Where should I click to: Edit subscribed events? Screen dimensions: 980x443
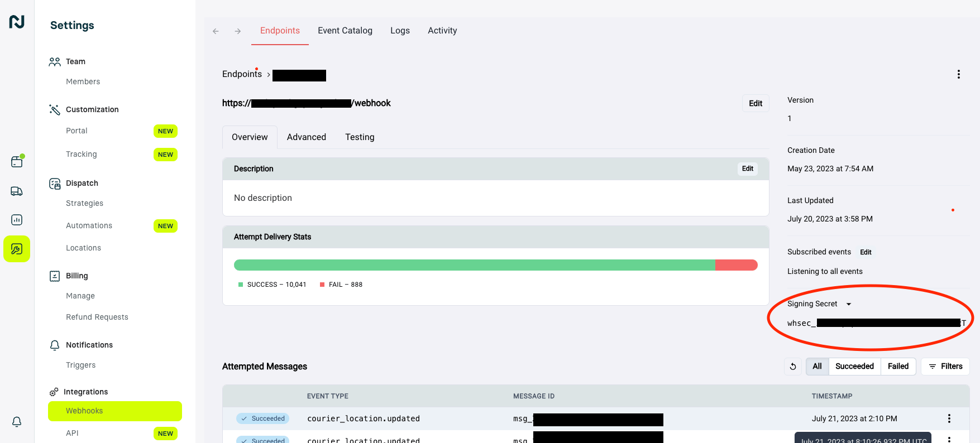[866, 252]
